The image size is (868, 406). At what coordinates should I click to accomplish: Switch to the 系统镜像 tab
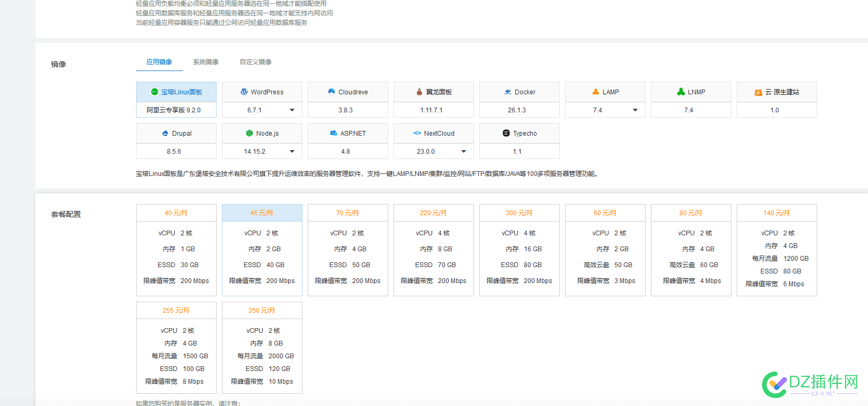(x=206, y=62)
